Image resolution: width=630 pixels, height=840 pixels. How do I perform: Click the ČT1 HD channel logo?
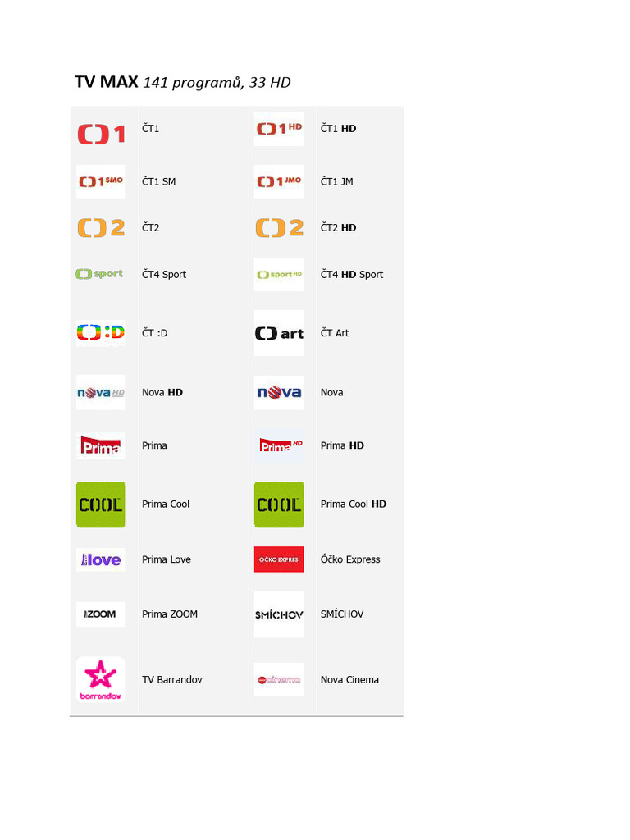tap(279, 129)
